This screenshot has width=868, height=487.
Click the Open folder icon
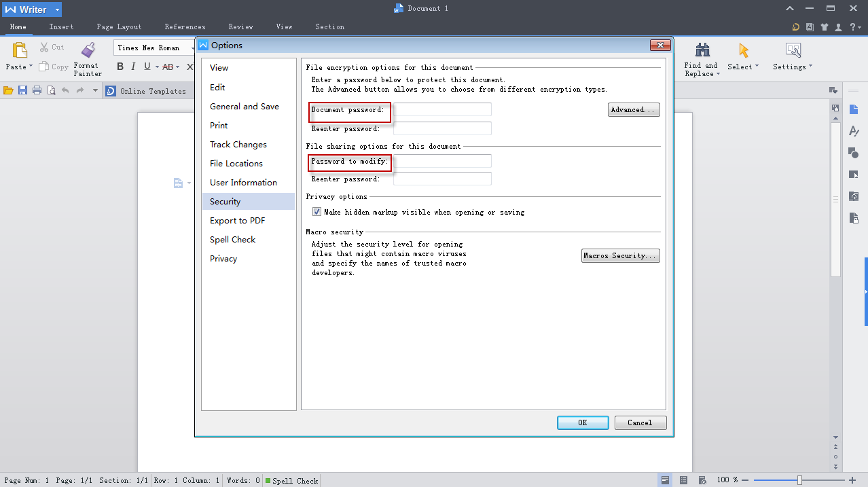pyautogui.click(x=8, y=90)
